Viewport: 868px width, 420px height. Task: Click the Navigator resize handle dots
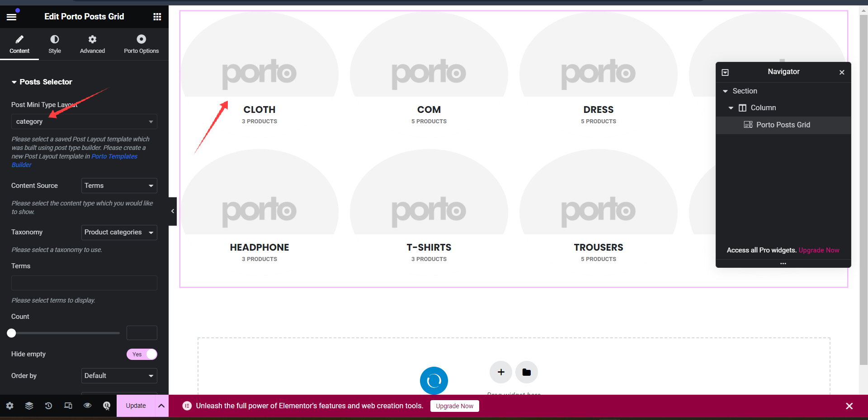[783, 263]
